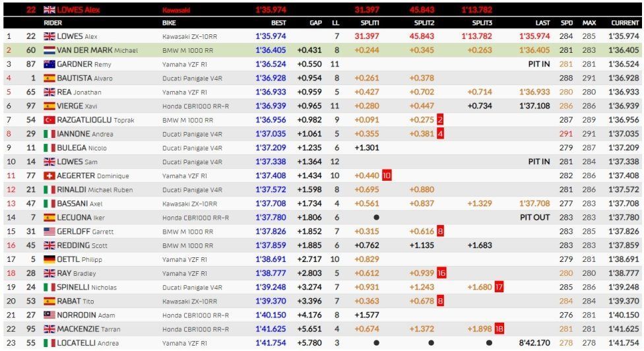Click +1.683 in Redding's SPLIT3 cell
The height and width of the screenshot is (351, 644).
[x=480, y=246]
